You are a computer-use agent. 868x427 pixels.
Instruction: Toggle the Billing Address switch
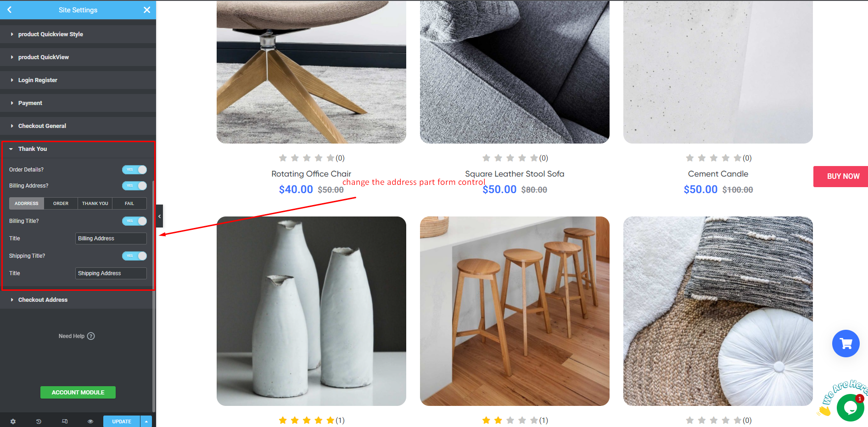click(x=134, y=186)
